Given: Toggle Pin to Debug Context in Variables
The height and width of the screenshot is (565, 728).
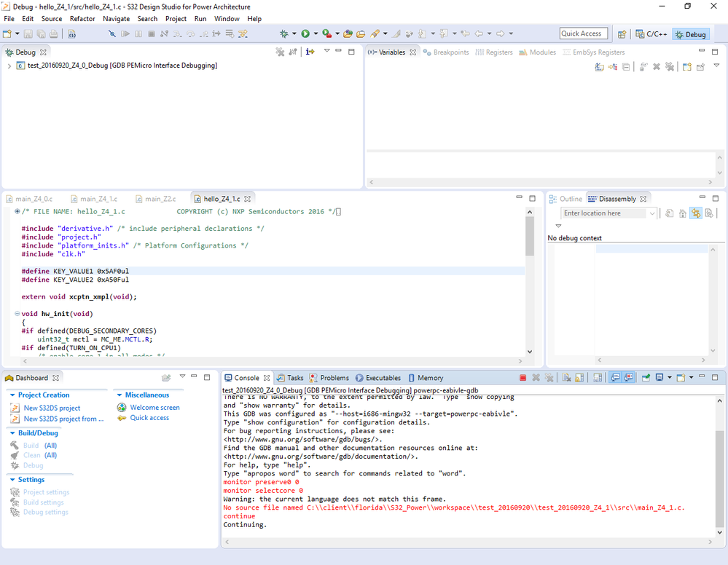Looking at the screenshot, I should coord(700,67).
